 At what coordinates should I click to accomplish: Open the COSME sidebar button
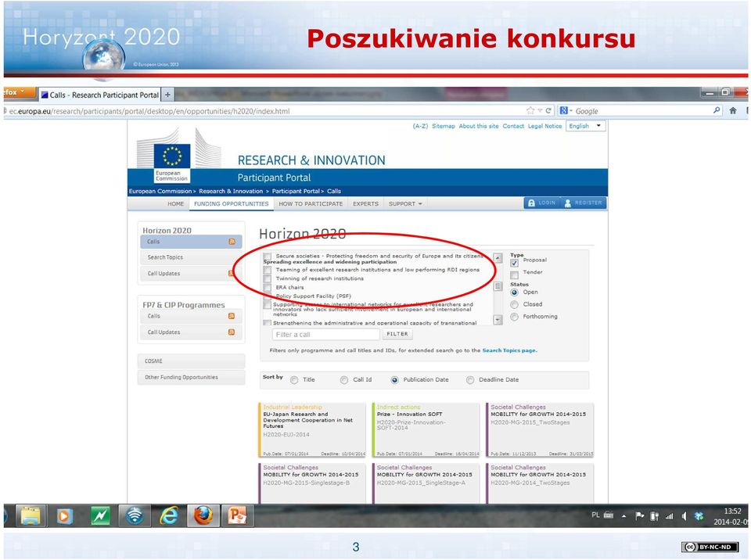pos(191,361)
